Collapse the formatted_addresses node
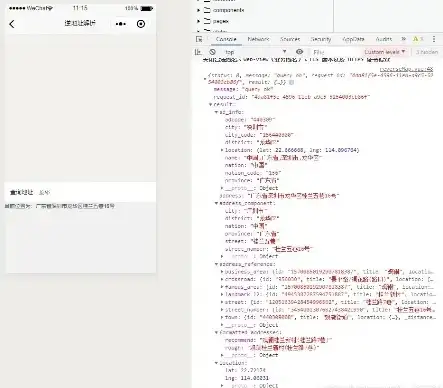 pos(216,332)
